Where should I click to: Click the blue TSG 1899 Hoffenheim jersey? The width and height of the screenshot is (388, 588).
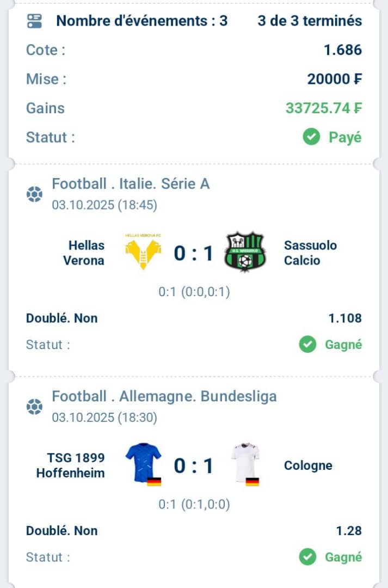[144, 464]
